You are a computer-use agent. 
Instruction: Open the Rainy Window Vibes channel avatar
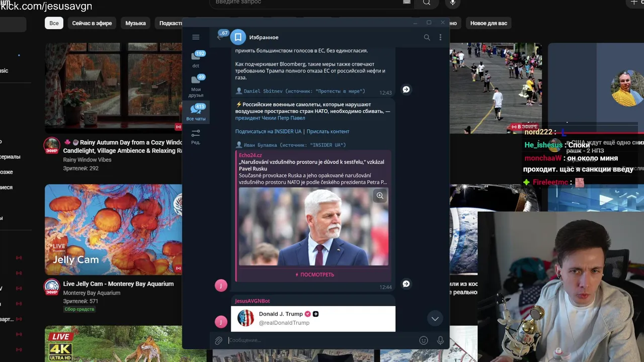tap(51, 145)
